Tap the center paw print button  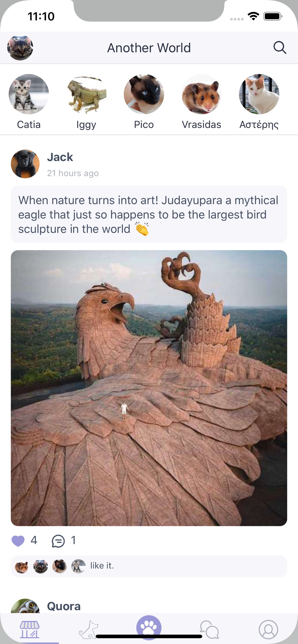[149, 627]
